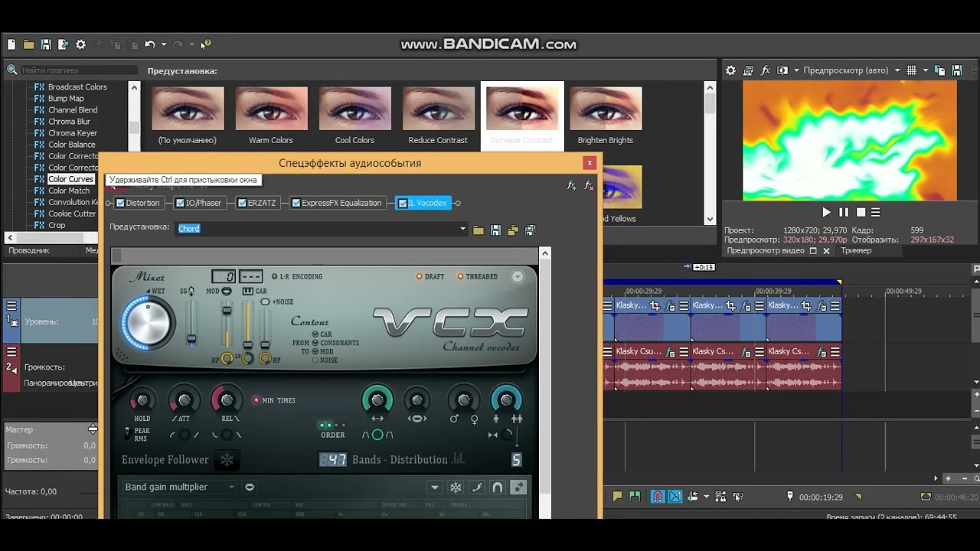Screen dimensions: 980x551
Task: Save preset floppy icon in audio FX dialog
Action: (x=495, y=230)
